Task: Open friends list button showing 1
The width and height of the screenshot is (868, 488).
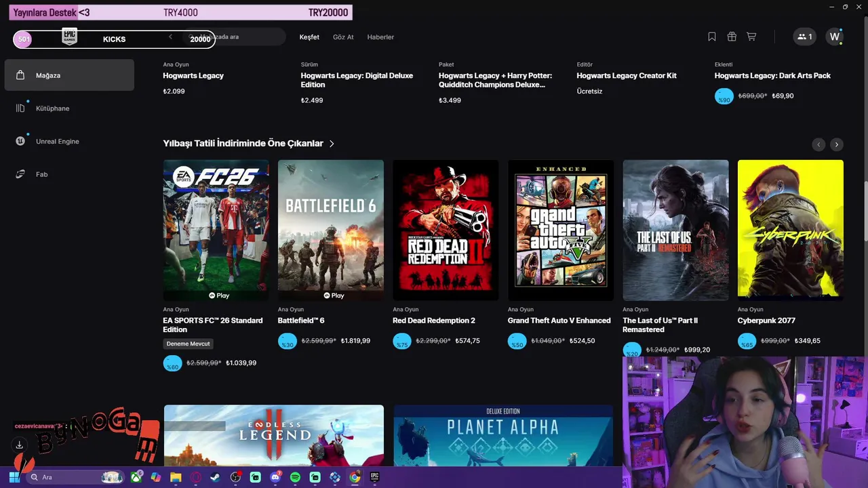Action: [805, 37]
